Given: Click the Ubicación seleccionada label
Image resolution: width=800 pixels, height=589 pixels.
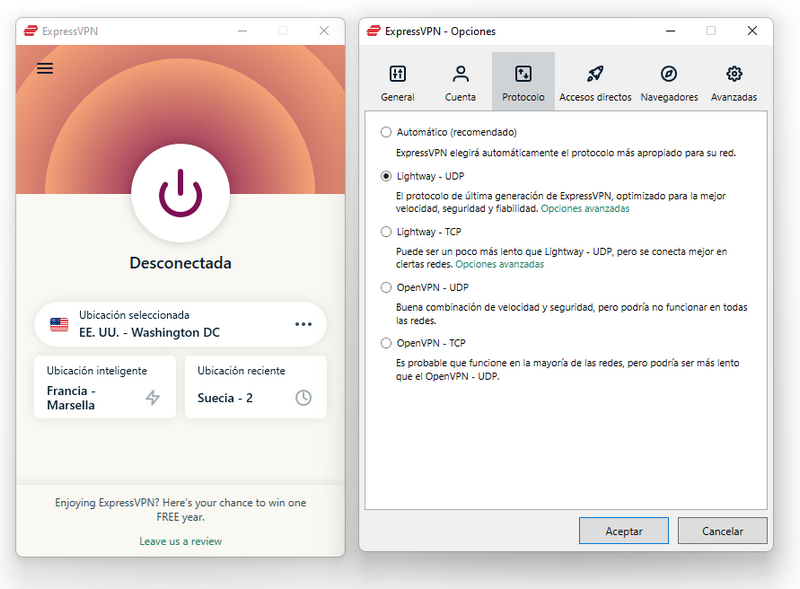Looking at the screenshot, I should [134, 315].
